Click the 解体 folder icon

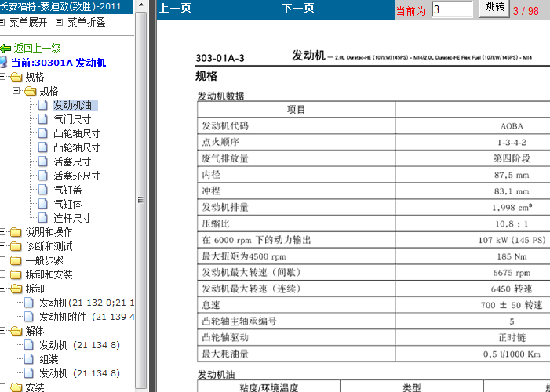[16, 331]
